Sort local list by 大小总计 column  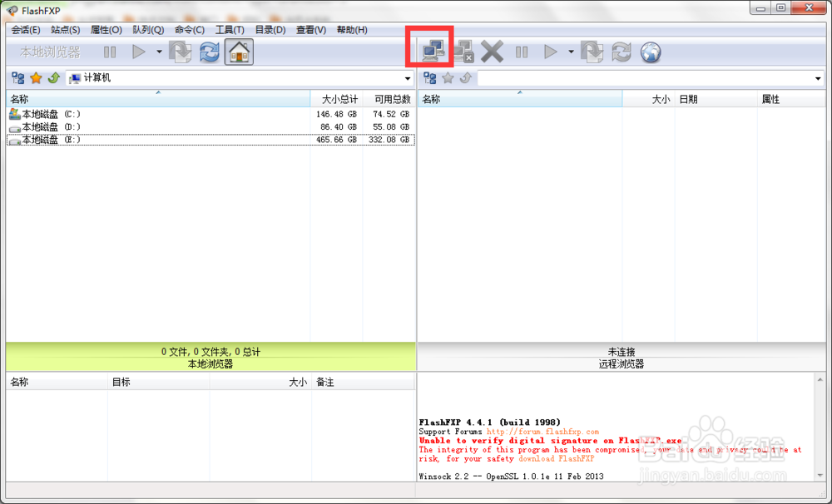click(x=336, y=99)
